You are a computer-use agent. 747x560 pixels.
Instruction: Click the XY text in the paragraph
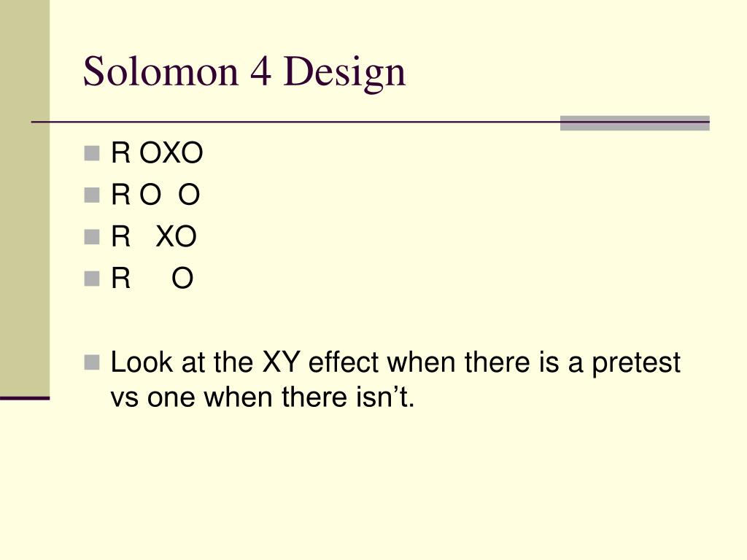(x=281, y=362)
